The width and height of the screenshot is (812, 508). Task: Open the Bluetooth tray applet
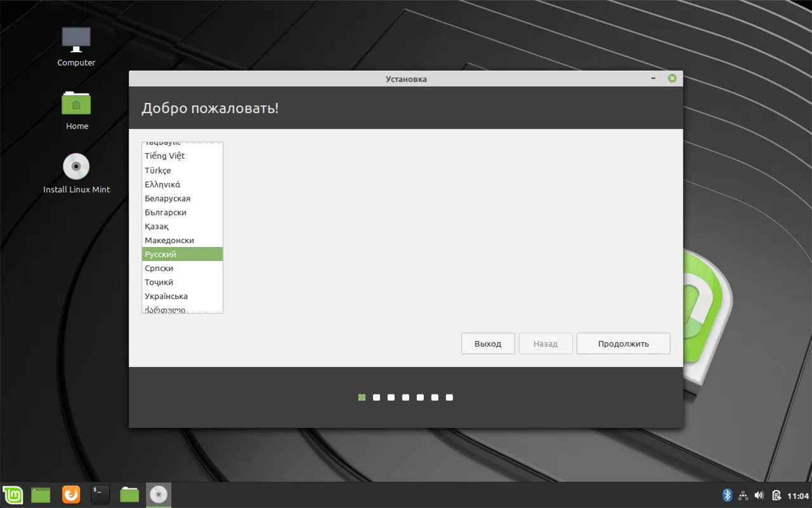(x=728, y=495)
